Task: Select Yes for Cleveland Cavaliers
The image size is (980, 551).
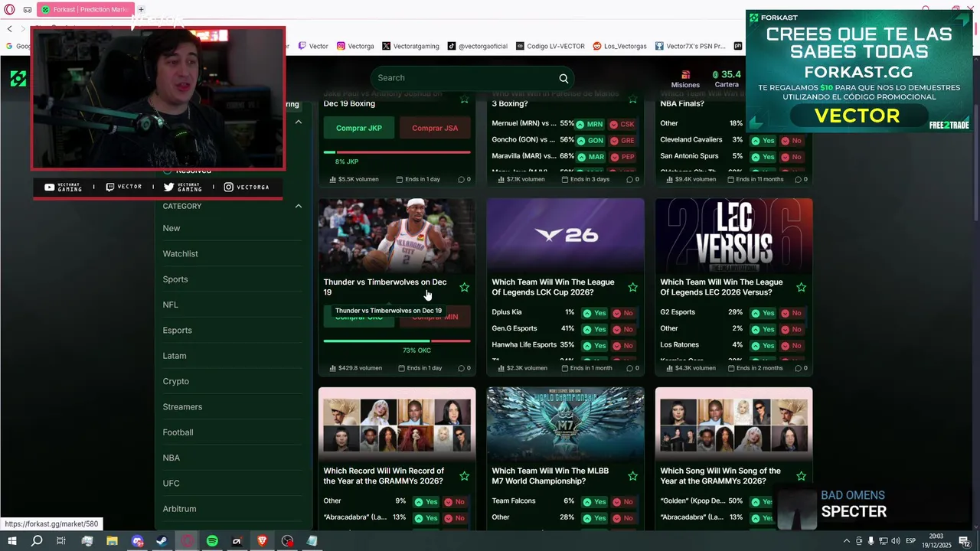Action: pyautogui.click(x=763, y=141)
